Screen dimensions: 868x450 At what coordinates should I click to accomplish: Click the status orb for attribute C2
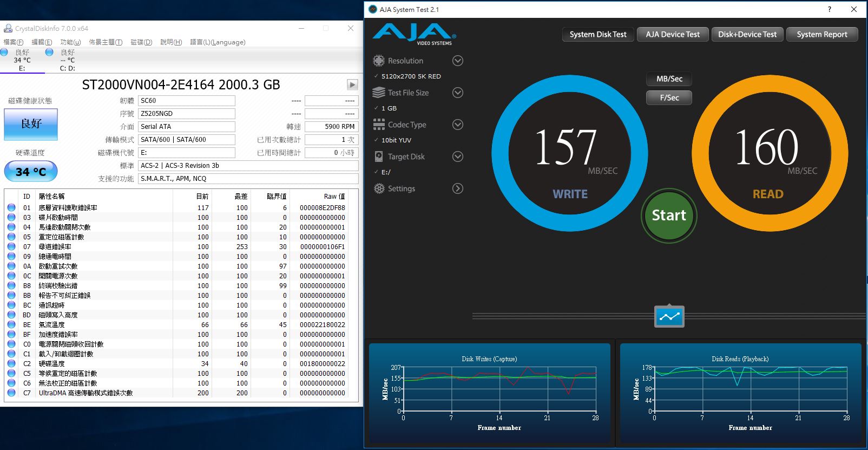coord(11,363)
